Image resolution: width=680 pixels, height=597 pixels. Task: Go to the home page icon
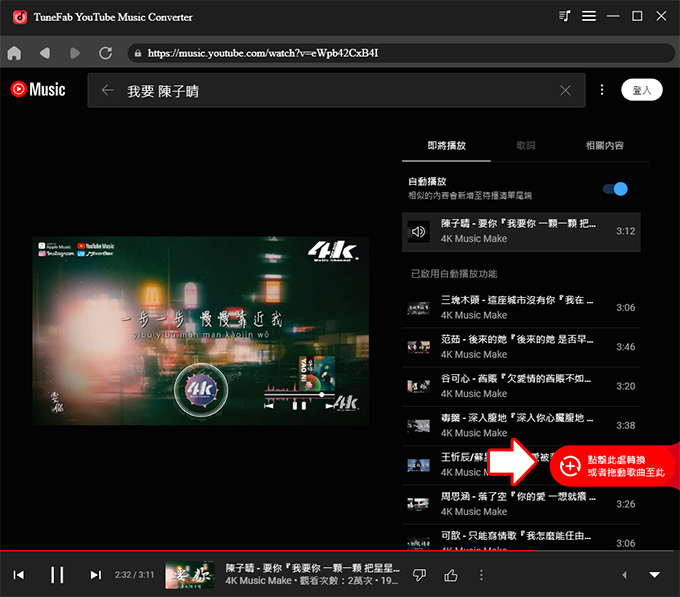pyautogui.click(x=14, y=53)
